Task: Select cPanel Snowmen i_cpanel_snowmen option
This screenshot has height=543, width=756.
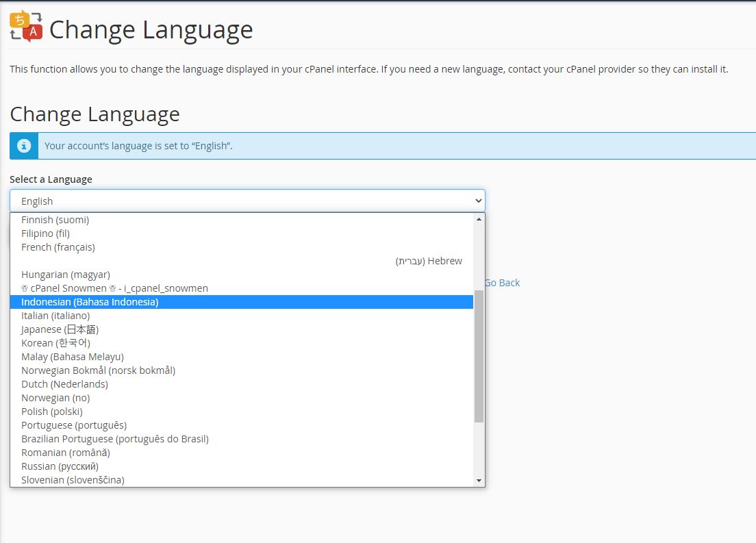Action: click(x=242, y=288)
